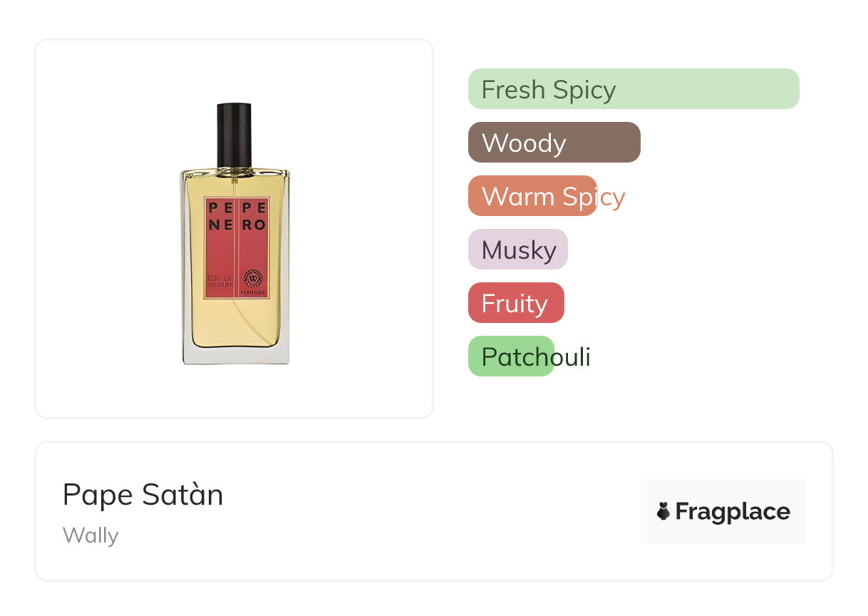Select the Fresh Spicy accord bar
The width and height of the screenshot is (868, 616).
pyautogui.click(x=633, y=89)
